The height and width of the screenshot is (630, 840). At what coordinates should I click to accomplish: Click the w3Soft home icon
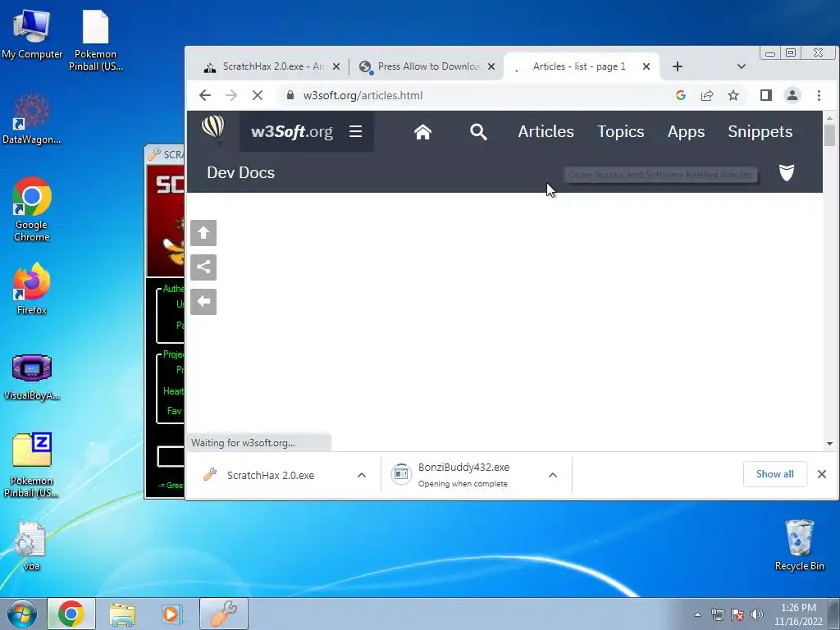(422, 132)
